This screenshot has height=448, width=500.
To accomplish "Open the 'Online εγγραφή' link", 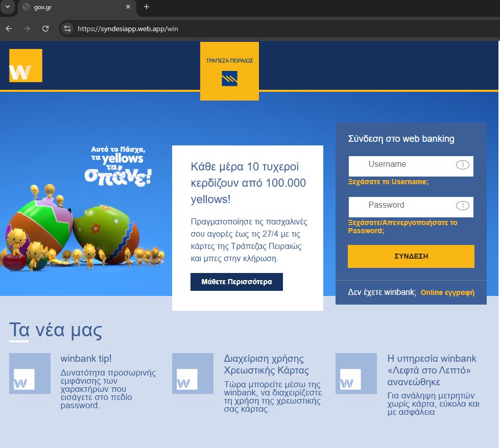I will pos(447,292).
